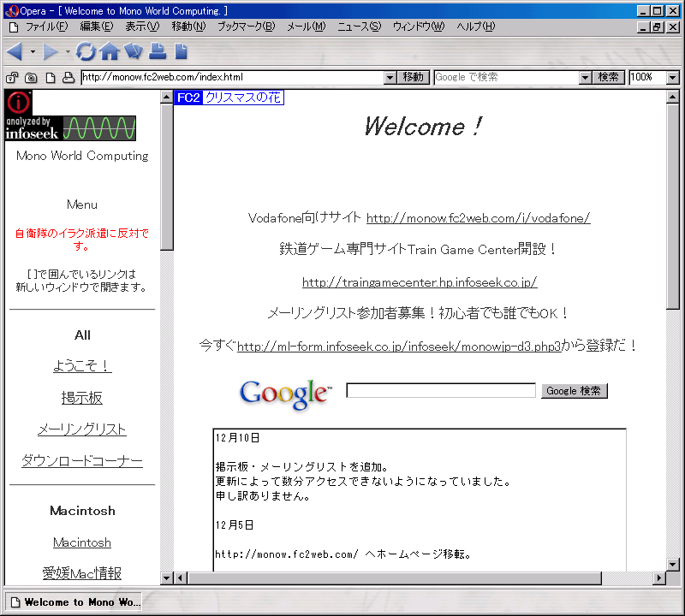Focus the Google で検索 toolbar field
The image size is (685, 616).
[507, 77]
